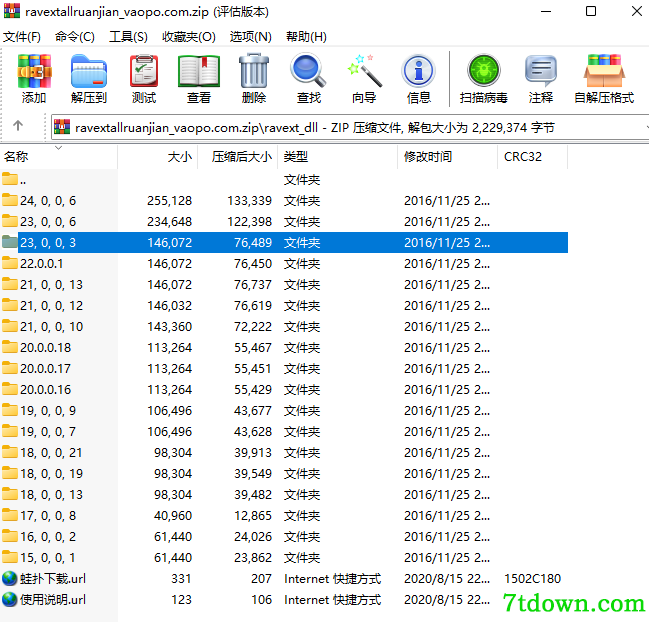The width and height of the screenshot is (649, 622).
Task: Start 扫描病毒 (Virus scan) icon
Action: 483,71
